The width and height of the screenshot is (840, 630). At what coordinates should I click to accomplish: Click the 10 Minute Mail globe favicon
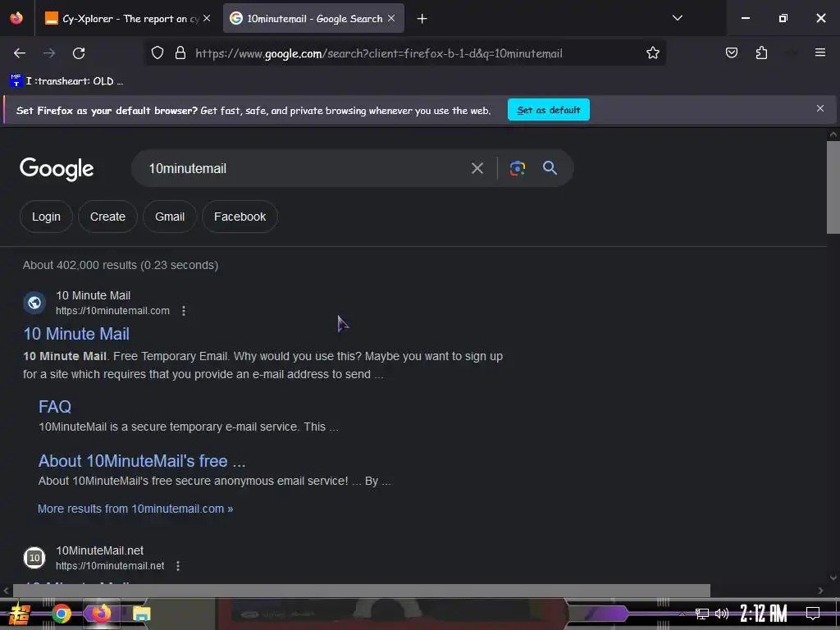pyautogui.click(x=34, y=303)
